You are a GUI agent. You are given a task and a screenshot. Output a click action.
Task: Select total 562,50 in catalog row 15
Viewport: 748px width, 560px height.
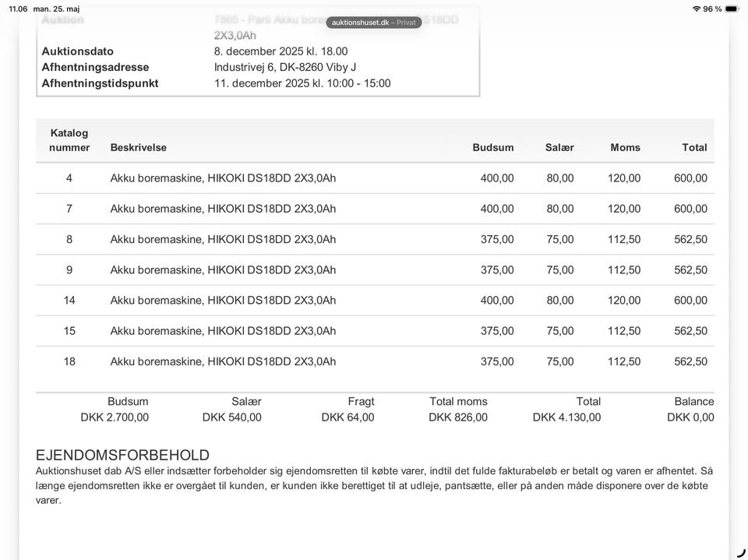[690, 330]
